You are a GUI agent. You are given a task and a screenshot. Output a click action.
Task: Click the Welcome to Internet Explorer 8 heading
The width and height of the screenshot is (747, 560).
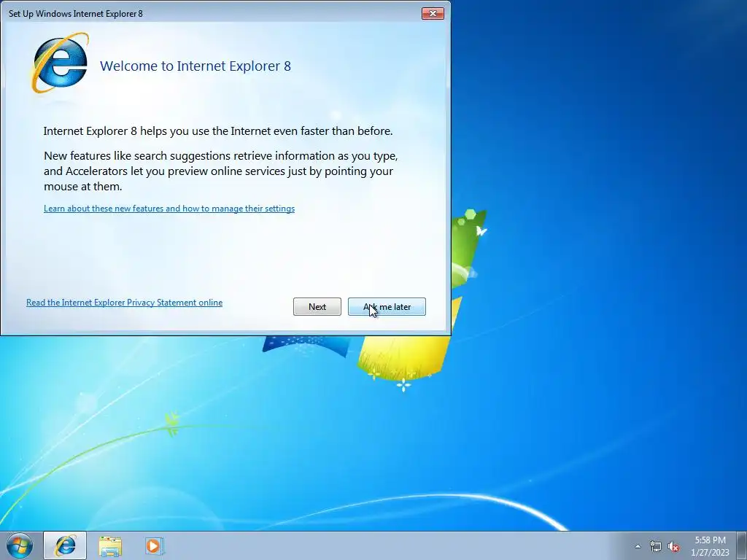click(196, 66)
